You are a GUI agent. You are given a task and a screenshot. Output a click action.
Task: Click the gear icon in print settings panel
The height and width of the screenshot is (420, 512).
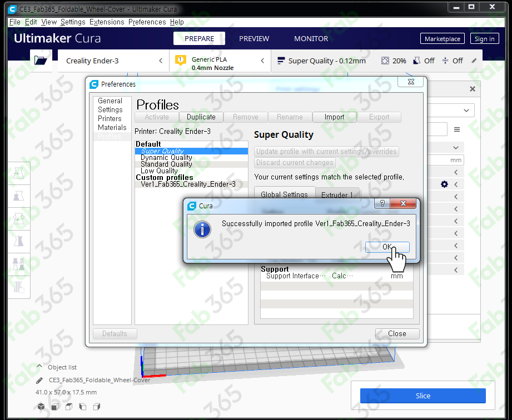click(x=444, y=184)
